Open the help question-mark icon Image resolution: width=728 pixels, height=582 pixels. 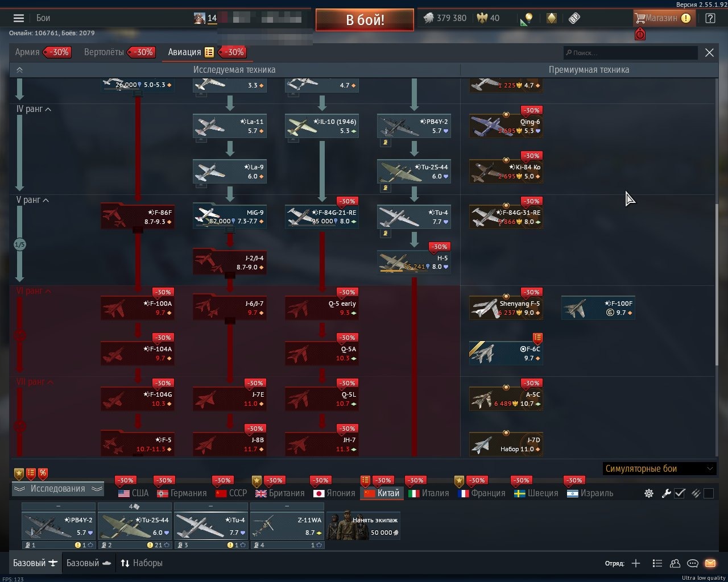pyautogui.click(x=710, y=18)
